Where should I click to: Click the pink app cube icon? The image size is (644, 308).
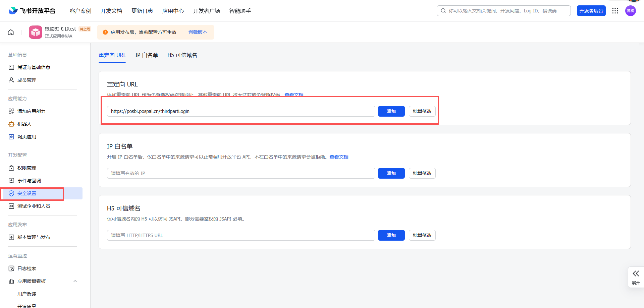tap(35, 32)
